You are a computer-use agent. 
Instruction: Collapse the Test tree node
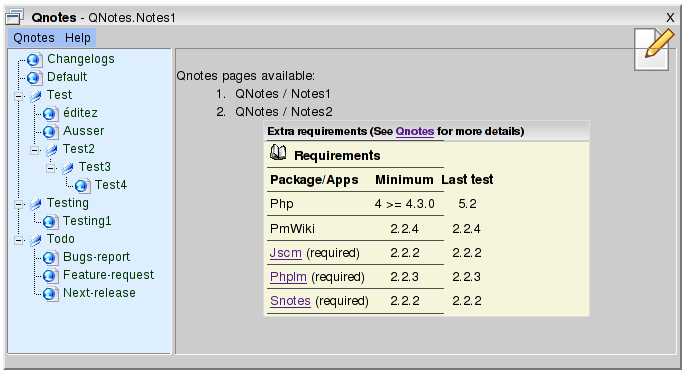tap(18, 96)
